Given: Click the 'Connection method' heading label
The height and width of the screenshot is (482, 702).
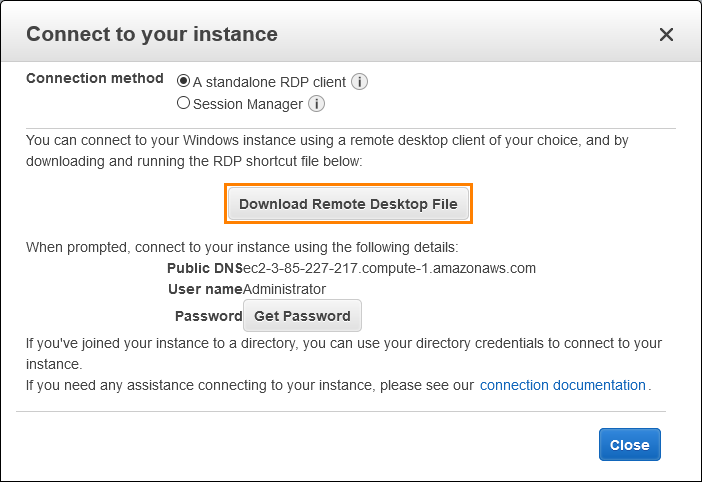Looking at the screenshot, I should tap(94, 78).
